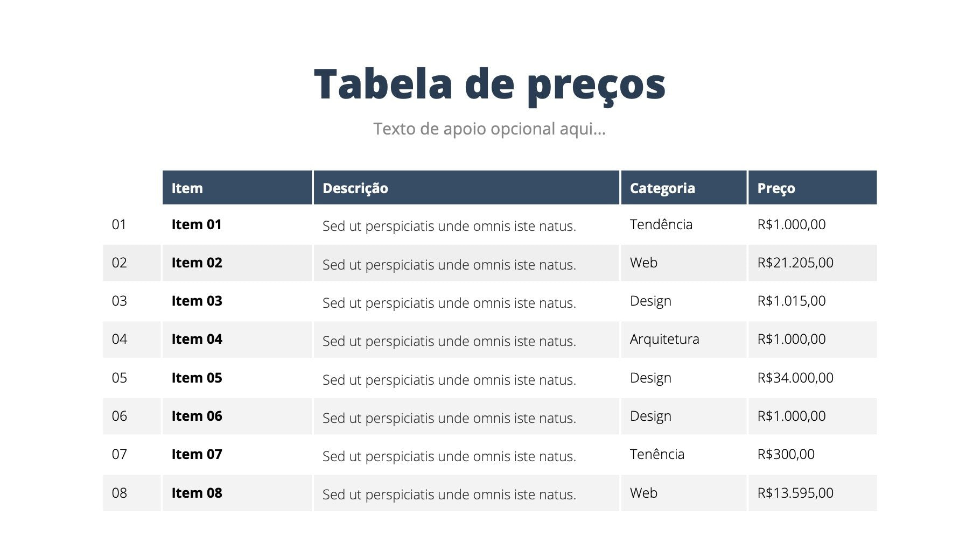Select the price R$34.000,00
This screenshot has height=551, width=980.
pos(795,378)
